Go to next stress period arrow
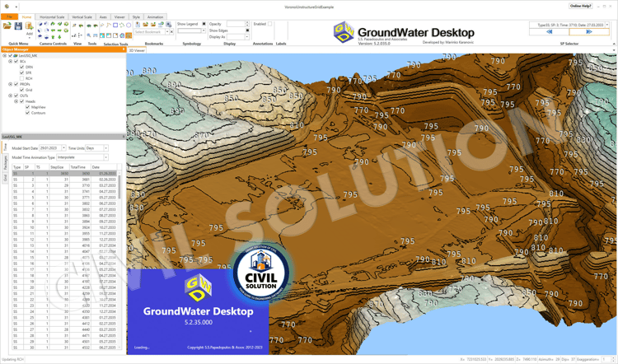Viewport: 618px width, 364px height. tap(589, 32)
